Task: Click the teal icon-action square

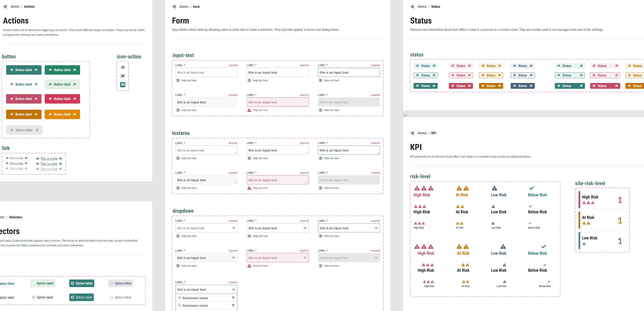Action: click(x=123, y=84)
